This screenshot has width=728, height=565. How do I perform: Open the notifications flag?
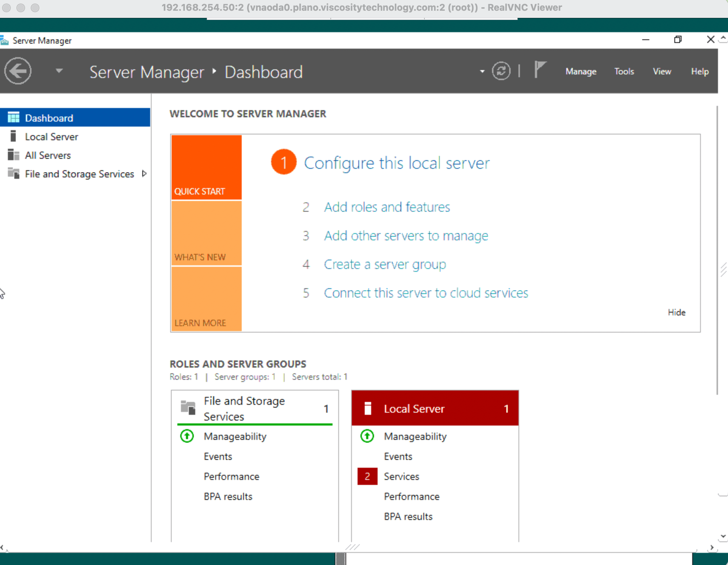point(540,69)
